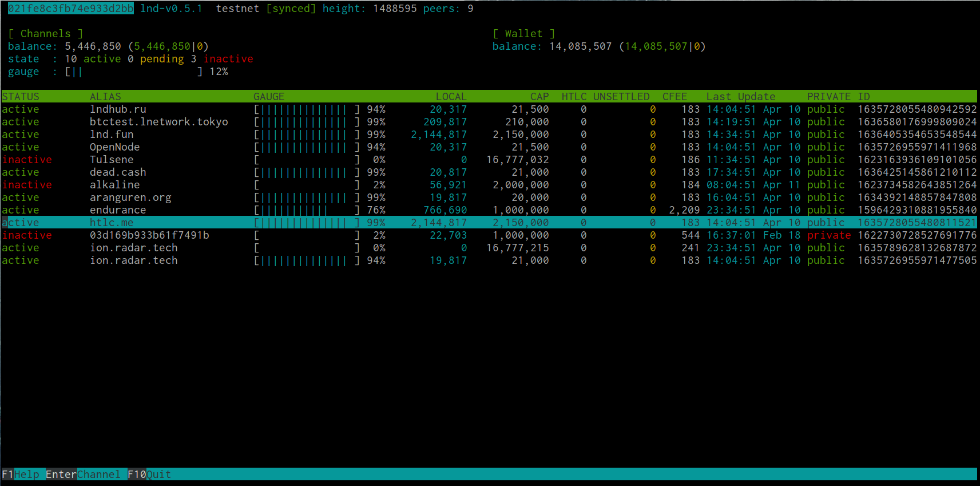Click the Last Update column header
This screenshot has height=486, width=980.
tap(741, 97)
